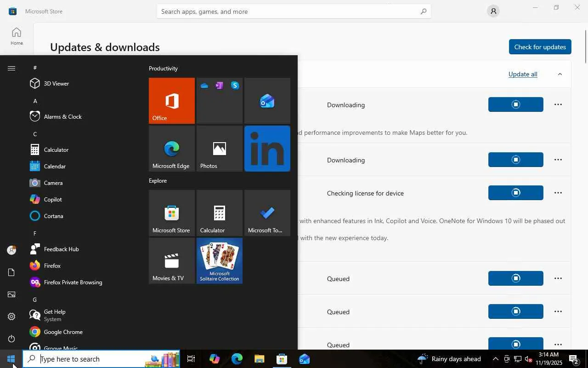Open the Documents shortcut in Start rail
This screenshot has width=588, height=368.
point(11,272)
